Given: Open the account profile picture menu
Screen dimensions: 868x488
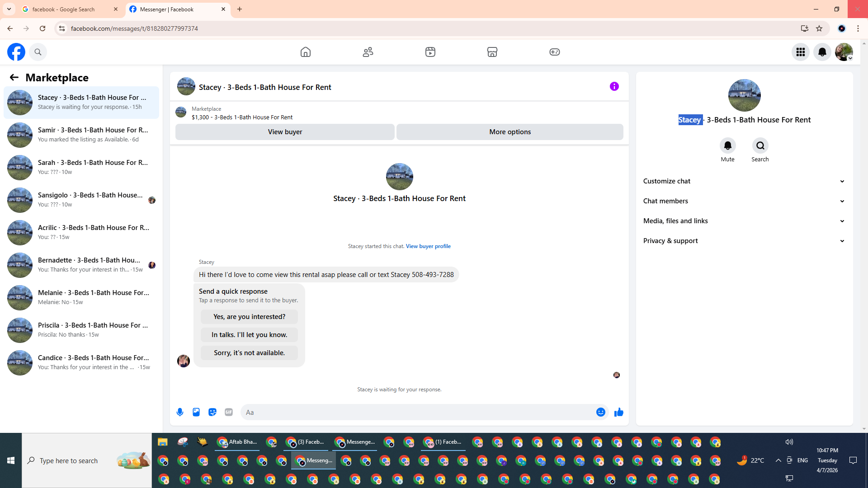Looking at the screenshot, I should click(x=844, y=52).
